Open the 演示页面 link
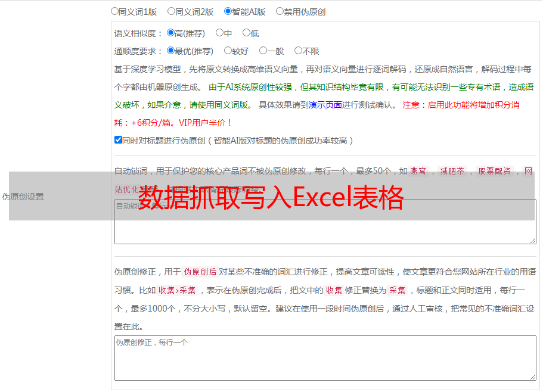The image size is (543, 392). [325, 105]
